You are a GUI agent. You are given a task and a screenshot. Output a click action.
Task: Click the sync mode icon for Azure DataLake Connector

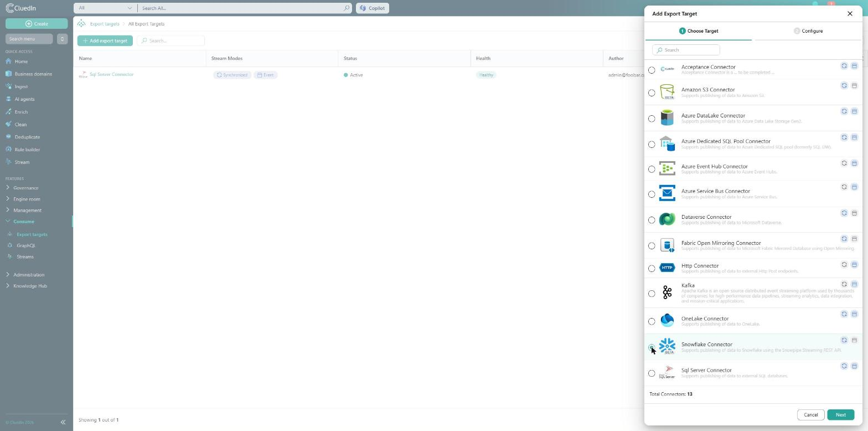pos(844,111)
